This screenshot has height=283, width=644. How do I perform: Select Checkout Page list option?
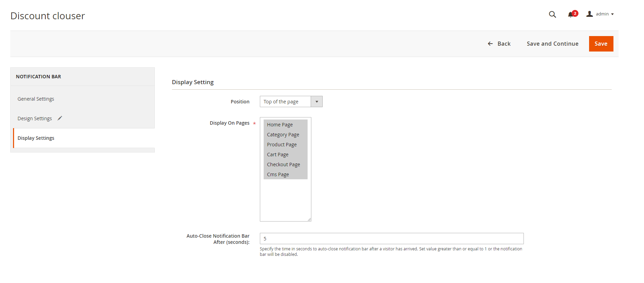(283, 165)
